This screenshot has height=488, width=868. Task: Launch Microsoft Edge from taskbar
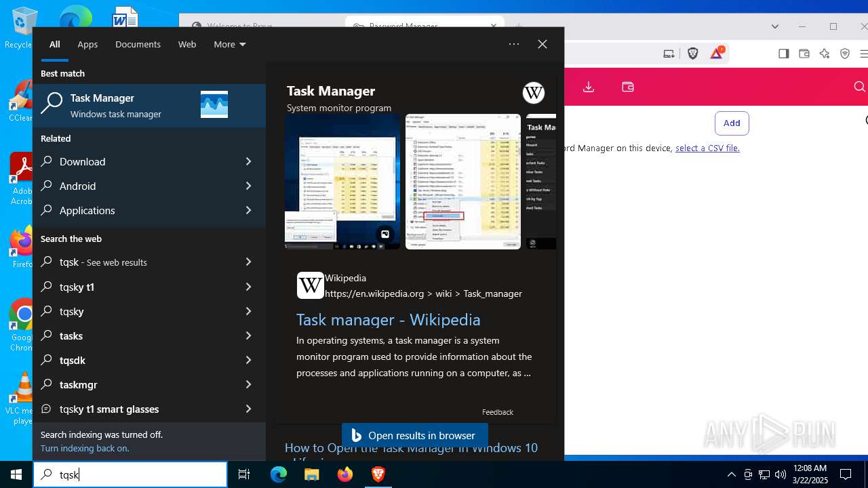279,474
